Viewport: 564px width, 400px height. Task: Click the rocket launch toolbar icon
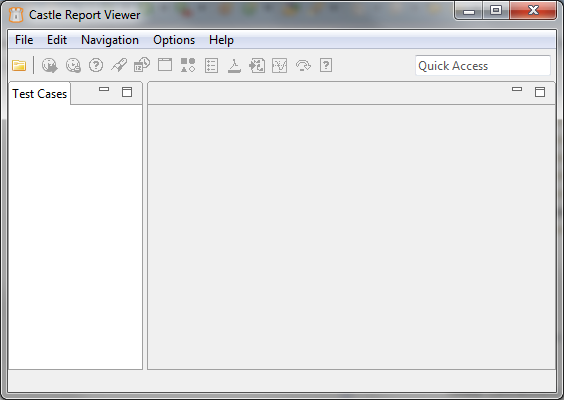coord(119,65)
